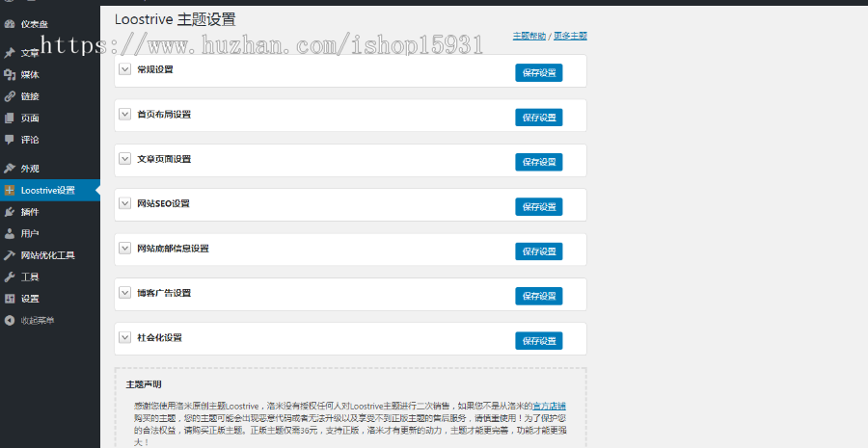Open the 主题帮助 link
Image resolution: width=868 pixels, height=448 pixels.
[x=529, y=36]
